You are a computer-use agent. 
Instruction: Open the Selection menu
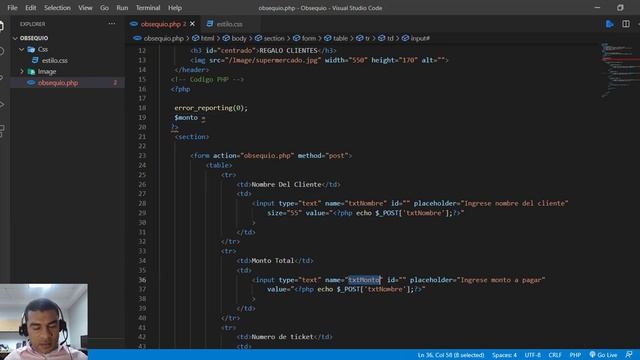pos(57,8)
